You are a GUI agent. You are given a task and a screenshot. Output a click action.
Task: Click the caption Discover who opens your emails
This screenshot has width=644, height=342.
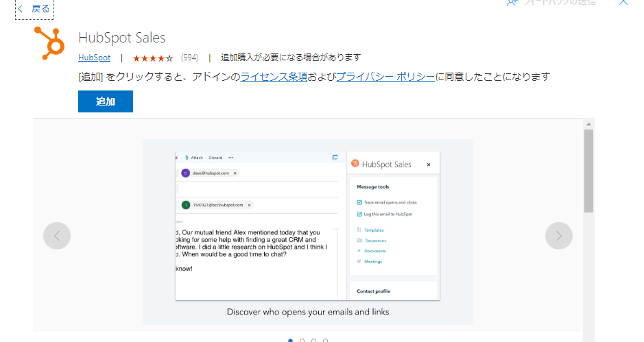[308, 312]
